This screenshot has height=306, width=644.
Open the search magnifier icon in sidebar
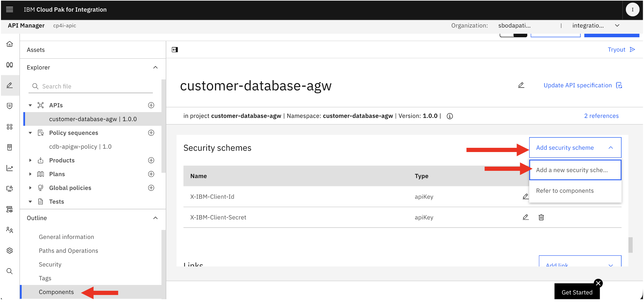coord(10,271)
